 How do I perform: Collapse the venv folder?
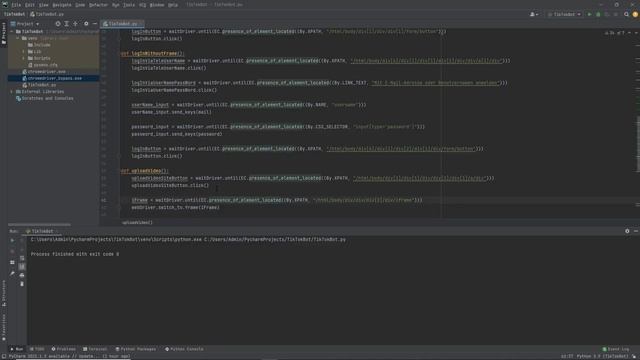tap(18, 38)
